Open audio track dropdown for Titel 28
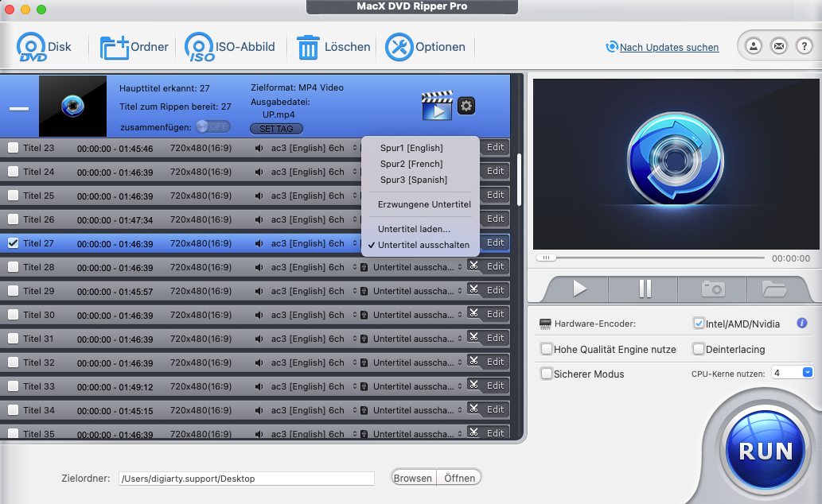822x504 pixels. pyautogui.click(x=355, y=267)
